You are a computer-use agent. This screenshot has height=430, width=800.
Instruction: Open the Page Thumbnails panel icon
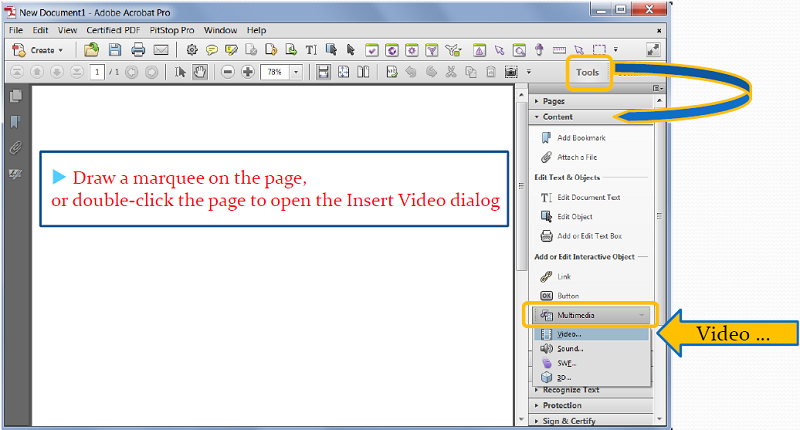coord(15,96)
